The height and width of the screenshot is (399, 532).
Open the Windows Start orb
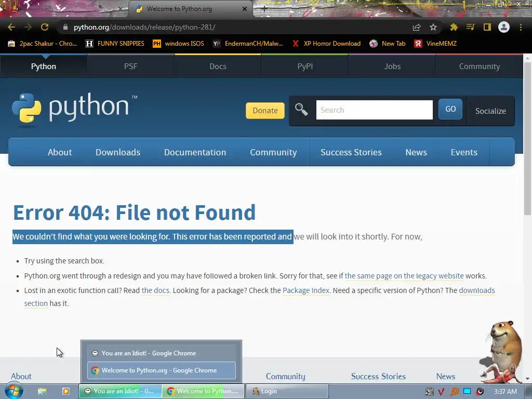13,391
